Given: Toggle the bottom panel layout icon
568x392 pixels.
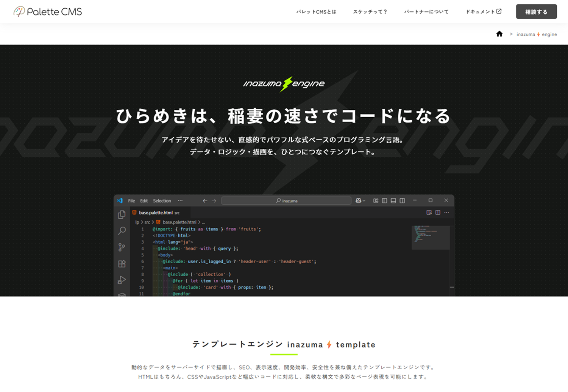Looking at the screenshot, I should click(x=393, y=201).
